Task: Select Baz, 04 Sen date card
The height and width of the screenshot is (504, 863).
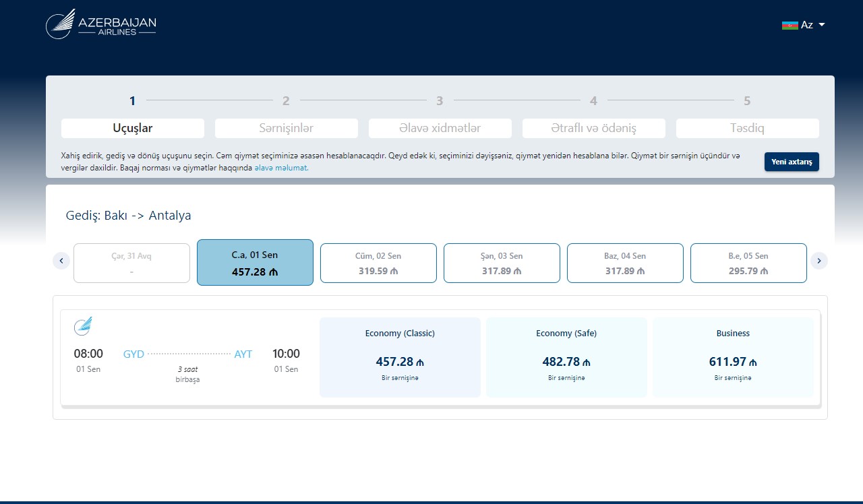Action: [625, 263]
